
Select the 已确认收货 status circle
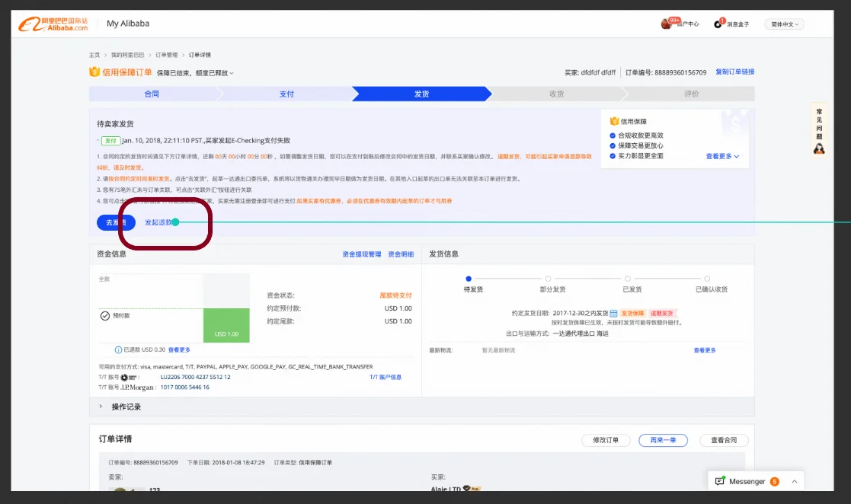click(707, 279)
